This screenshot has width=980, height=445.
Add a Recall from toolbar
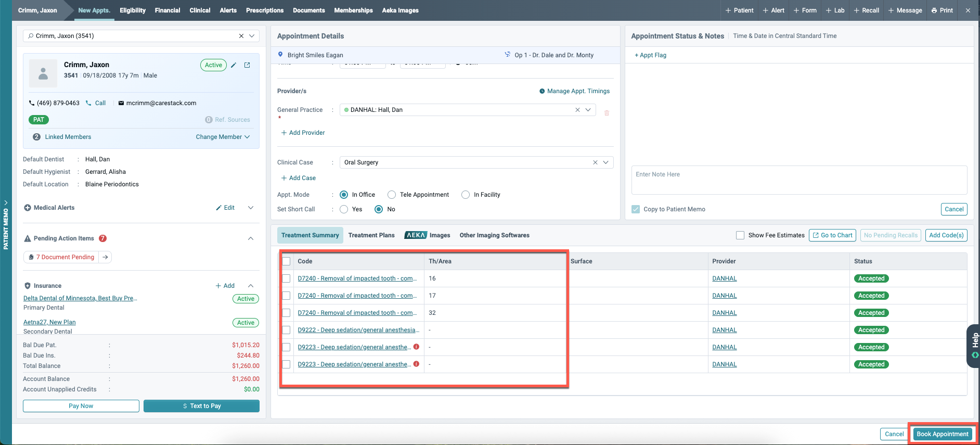[x=866, y=10]
